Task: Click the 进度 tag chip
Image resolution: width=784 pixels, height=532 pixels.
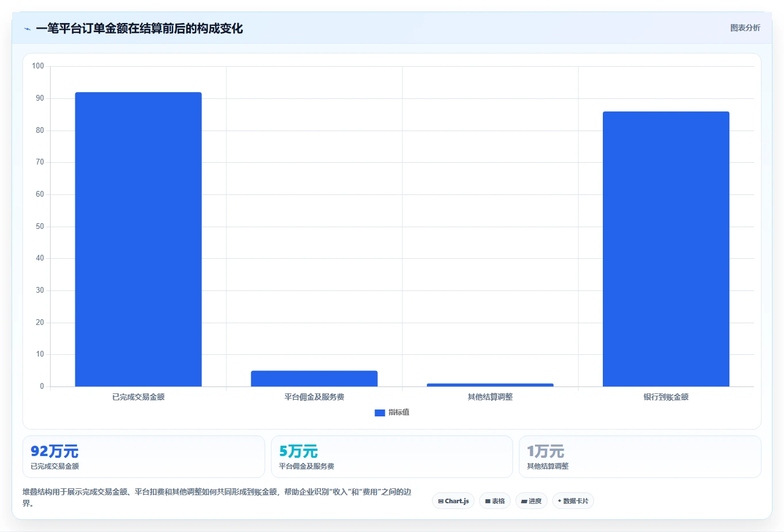Action: [x=531, y=501]
